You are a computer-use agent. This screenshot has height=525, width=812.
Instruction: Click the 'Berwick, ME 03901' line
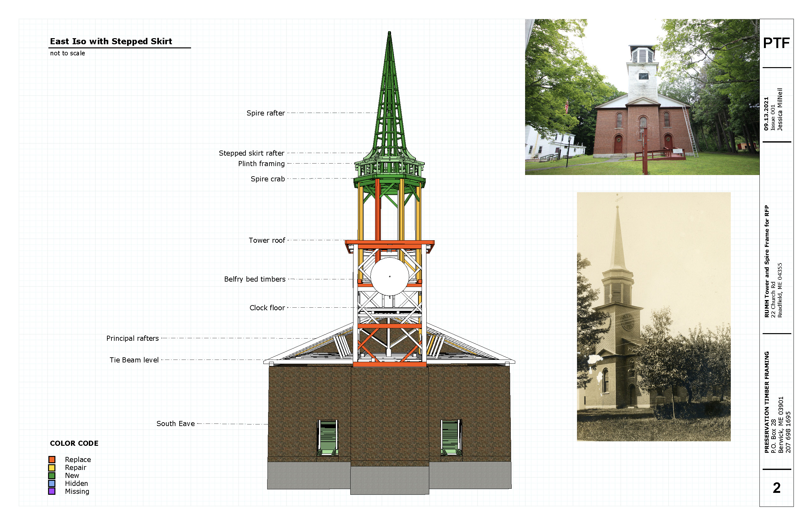coord(781,425)
